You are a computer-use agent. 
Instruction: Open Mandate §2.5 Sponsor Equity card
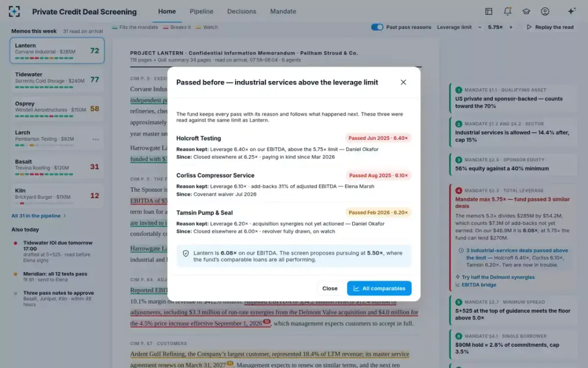513,164
